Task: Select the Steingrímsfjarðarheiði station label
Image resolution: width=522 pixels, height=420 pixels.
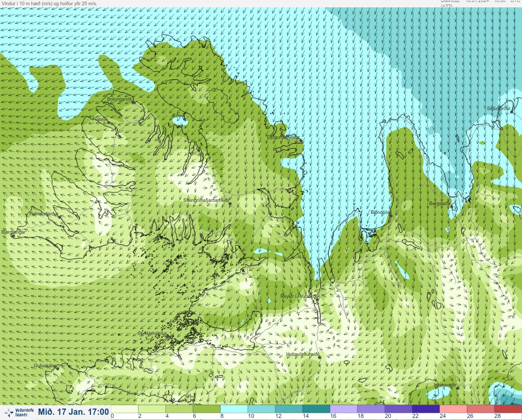Action: [206, 200]
